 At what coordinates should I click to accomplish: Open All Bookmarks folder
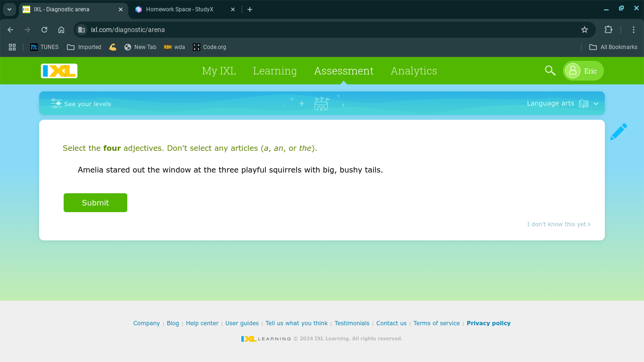(613, 47)
